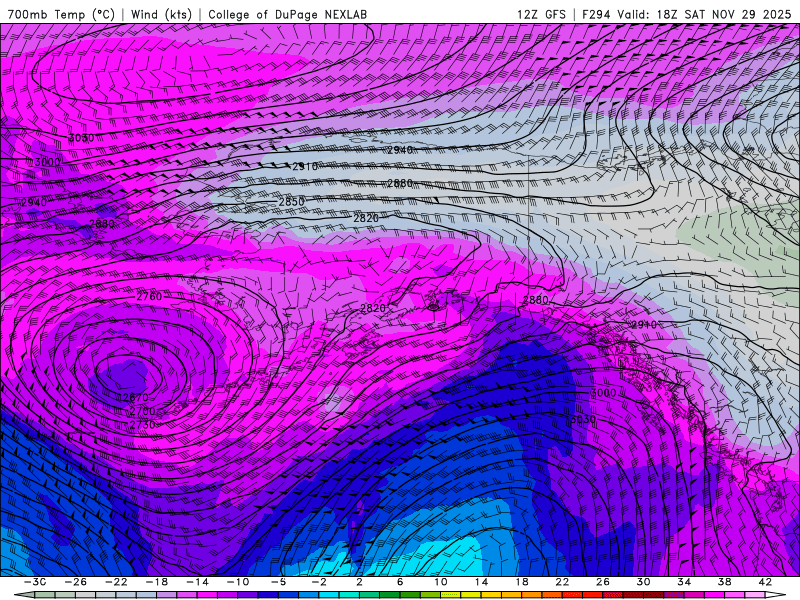Click the "700mb Temp (°C)" title text
The image size is (800, 600).
[x=61, y=14]
